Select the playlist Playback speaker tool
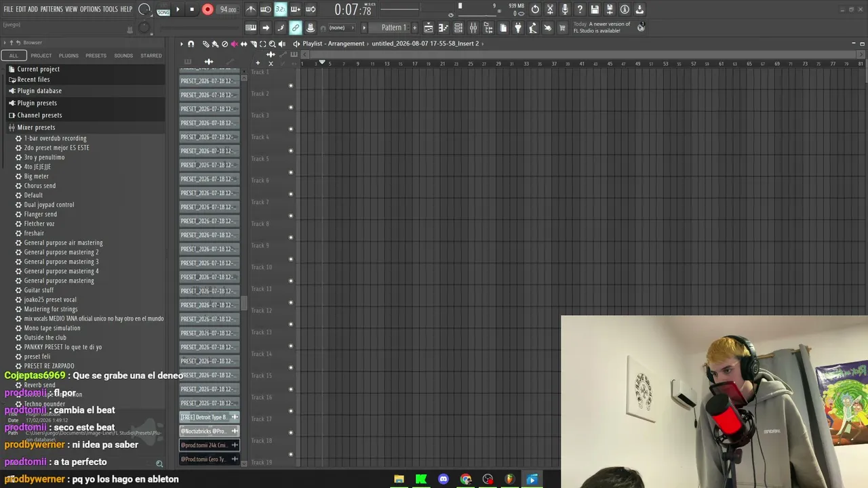 (281, 44)
